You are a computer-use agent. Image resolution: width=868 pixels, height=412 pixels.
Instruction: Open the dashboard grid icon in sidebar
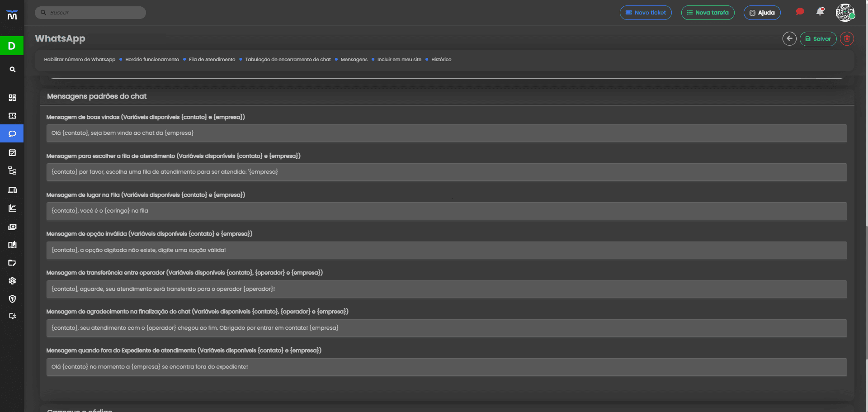point(12,98)
